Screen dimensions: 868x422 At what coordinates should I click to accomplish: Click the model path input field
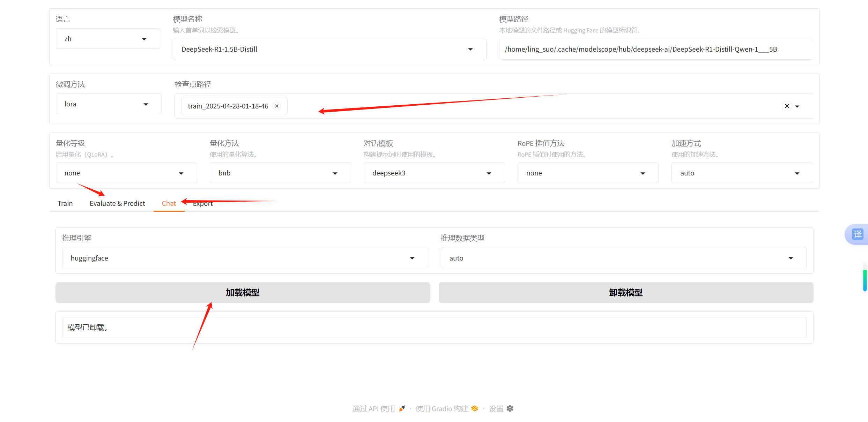coord(655,50)
